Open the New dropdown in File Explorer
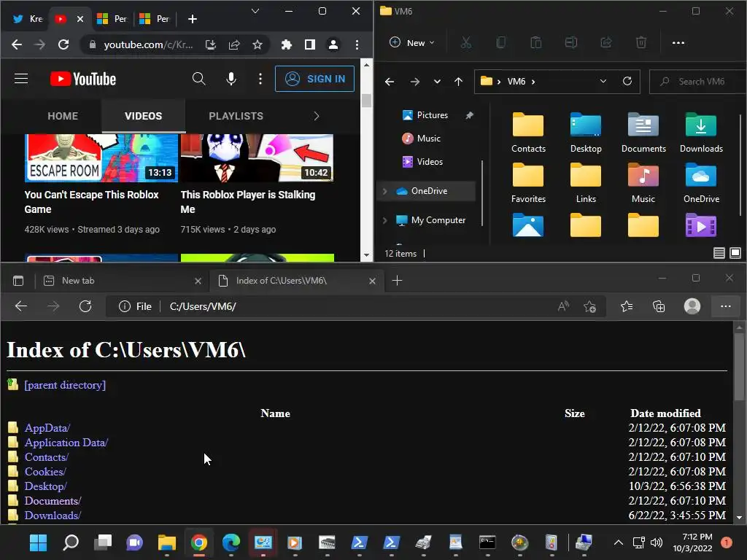Viewport: 747px width, 560px height. [x=411, y=43]
